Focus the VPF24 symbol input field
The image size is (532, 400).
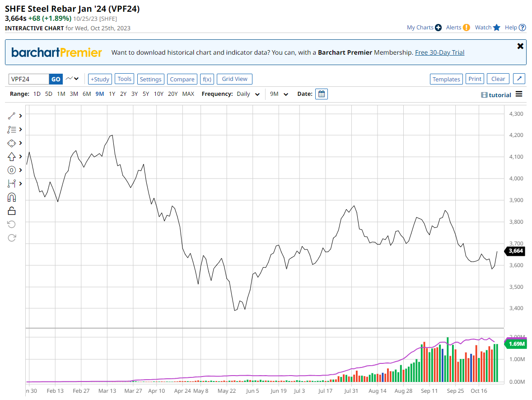(x=29, y=79)
